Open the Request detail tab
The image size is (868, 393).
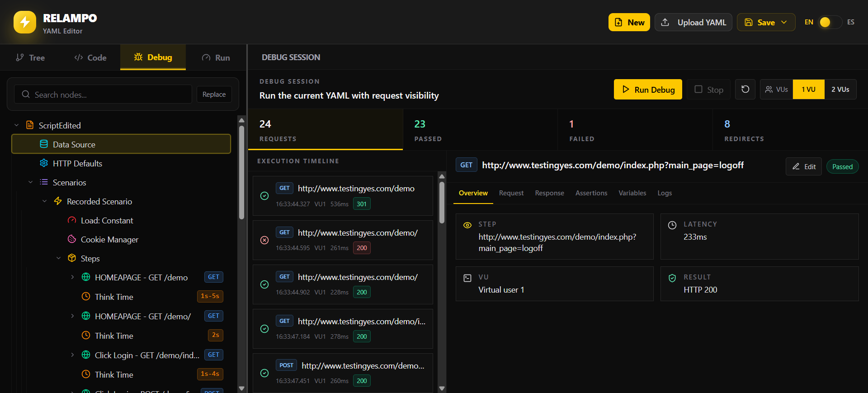click(x=511, y=193)
